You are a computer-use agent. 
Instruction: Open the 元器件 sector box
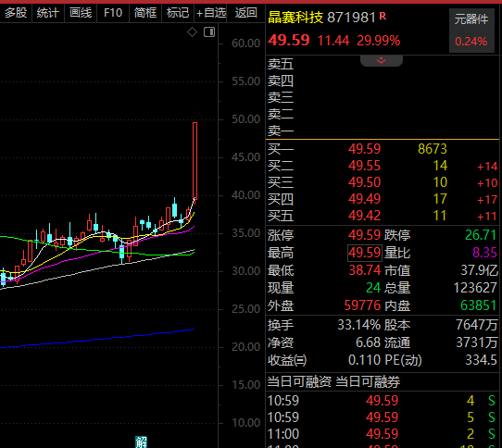[471, 31]
